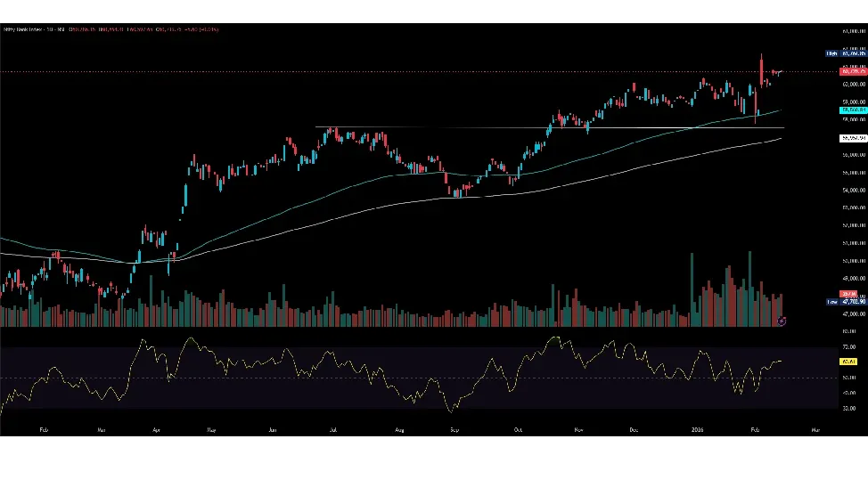Click the red current price label
The height and width of the screenshot is (488, 868).
click(x=853, y=70)
